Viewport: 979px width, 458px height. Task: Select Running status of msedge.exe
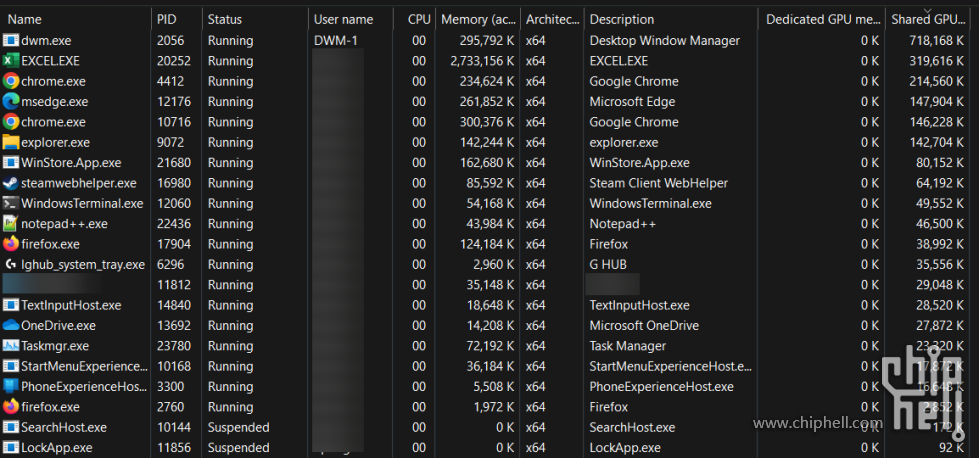[230, 102]
